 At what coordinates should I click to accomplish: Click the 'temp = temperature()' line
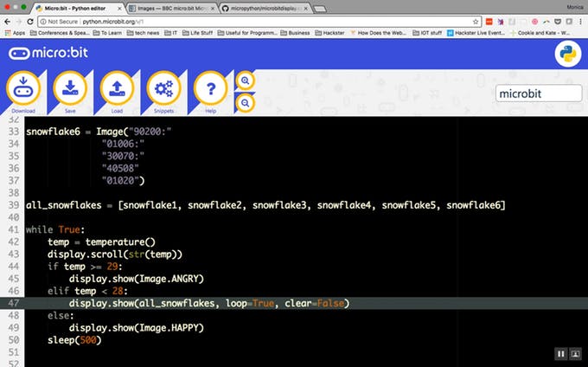coord(101,242)
